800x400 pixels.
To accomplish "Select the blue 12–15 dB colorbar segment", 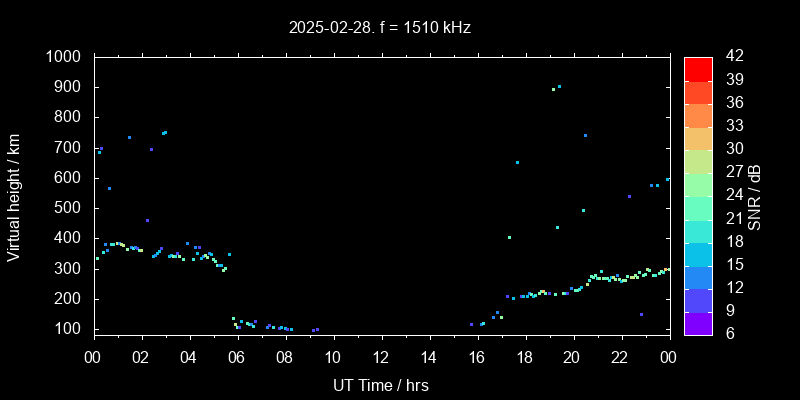I will (698, 276).
